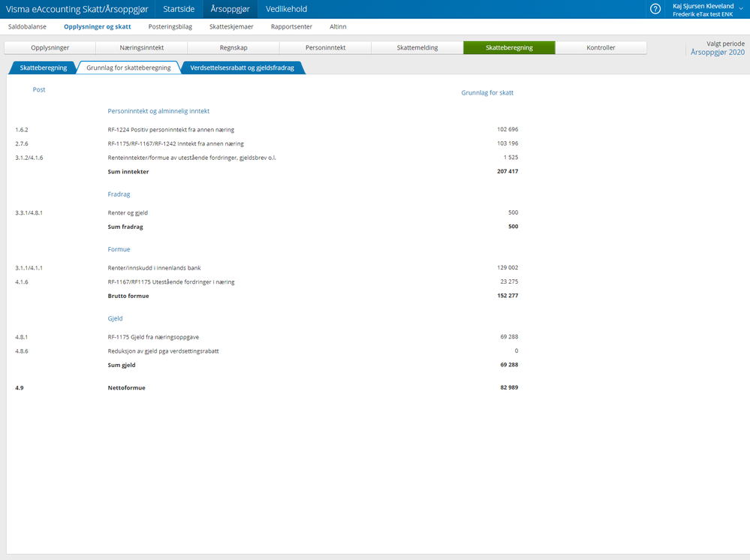
Task: Click the value 129 002
Action: [508, 267]
